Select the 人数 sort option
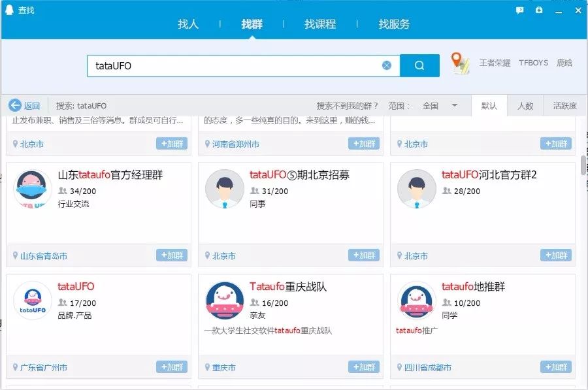 [x=527, y=105]
